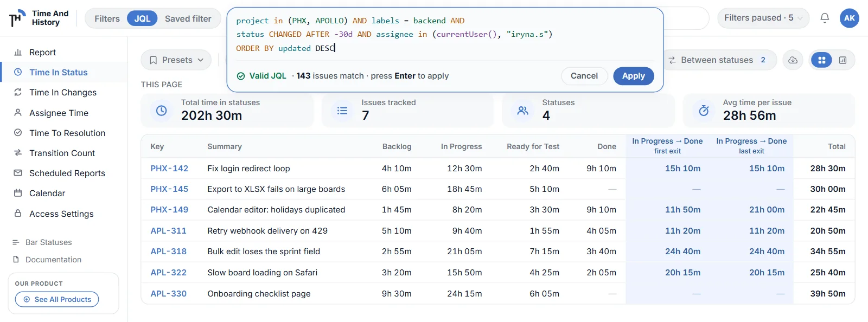Click the Time In Status clock icon

tap(18, 72)
